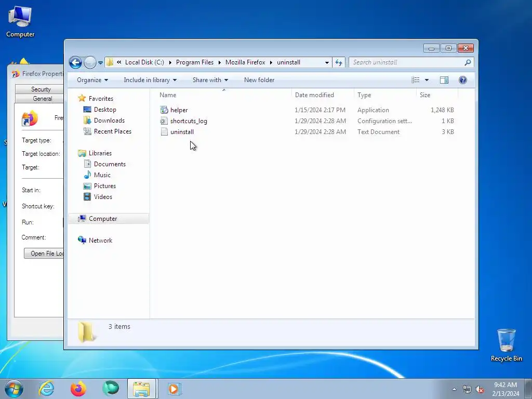Click the helper file name

[179, 110]
